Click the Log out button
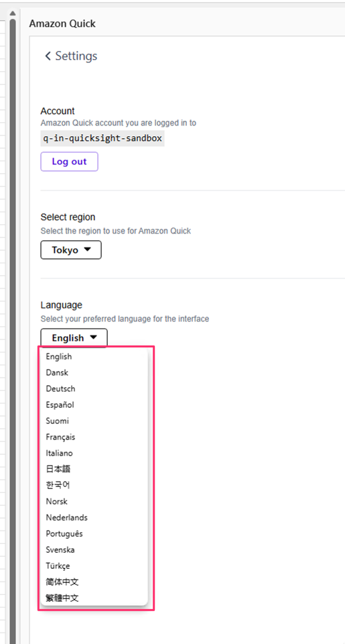 (x=69, y=162)
